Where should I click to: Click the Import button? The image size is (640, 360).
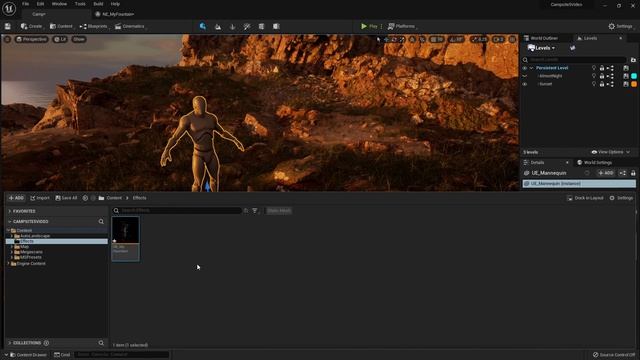pyautogui.click(x=40, y=198)
